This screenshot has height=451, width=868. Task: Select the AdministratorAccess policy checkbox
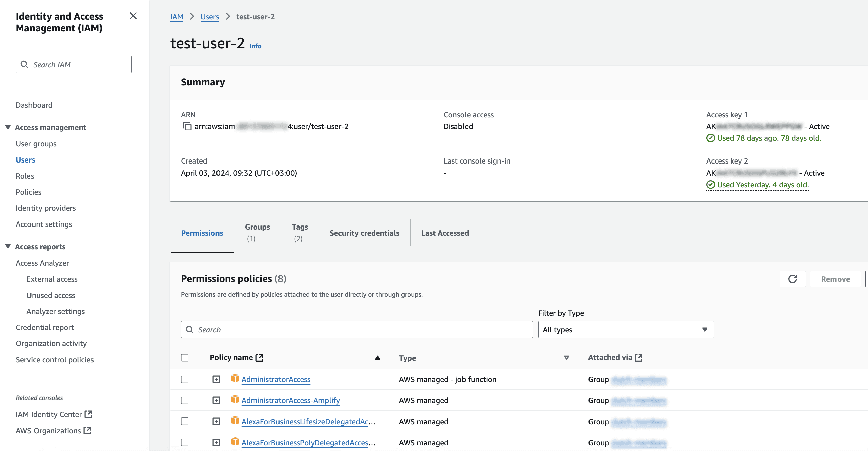click(185, 379)
